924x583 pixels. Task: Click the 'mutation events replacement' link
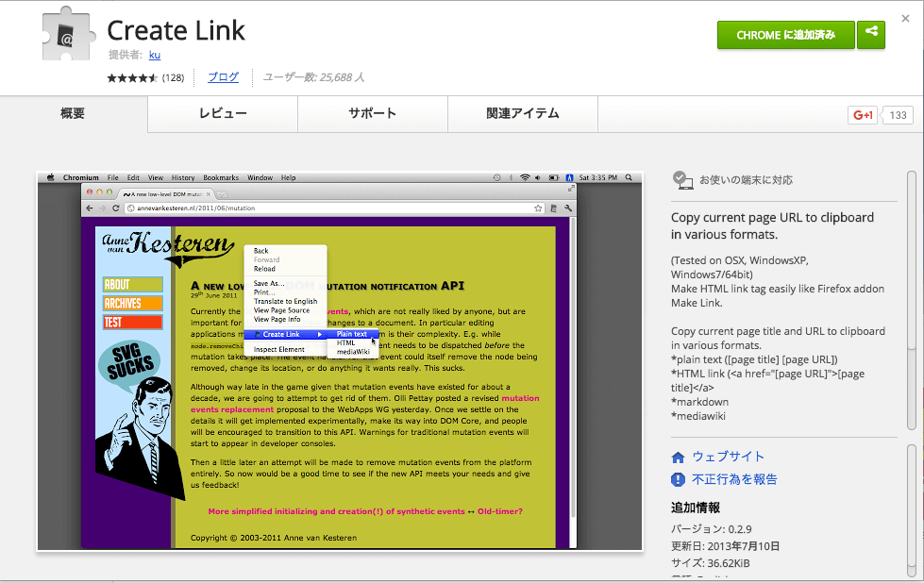pyautogui.click(x=364, y=404)
